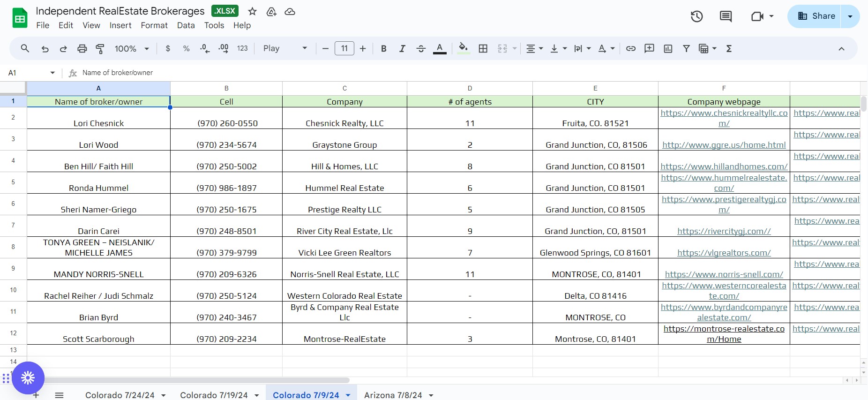Insert a comment from toolbar
Screen dimensions: 868x400
click(649, 48)
